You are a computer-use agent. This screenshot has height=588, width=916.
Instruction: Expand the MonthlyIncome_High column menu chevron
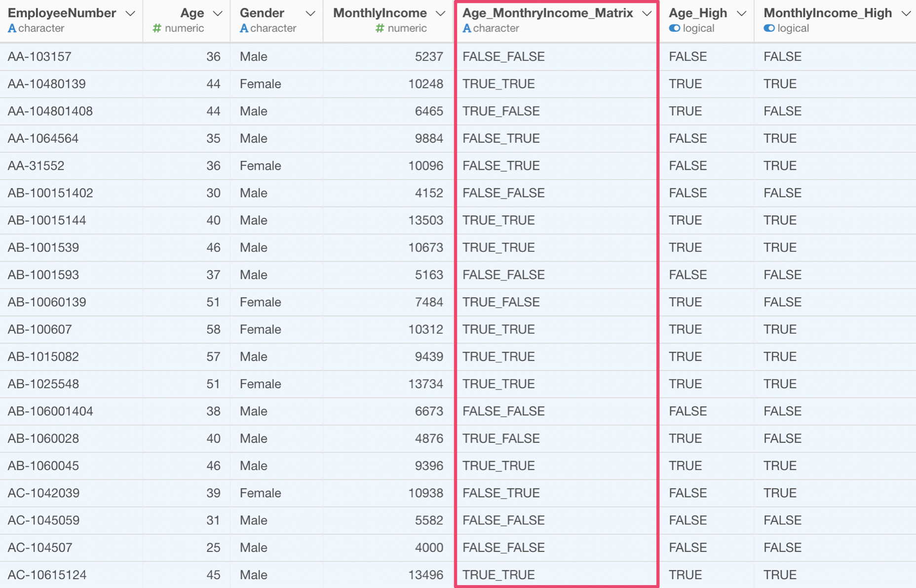click(x=906, y=13)
